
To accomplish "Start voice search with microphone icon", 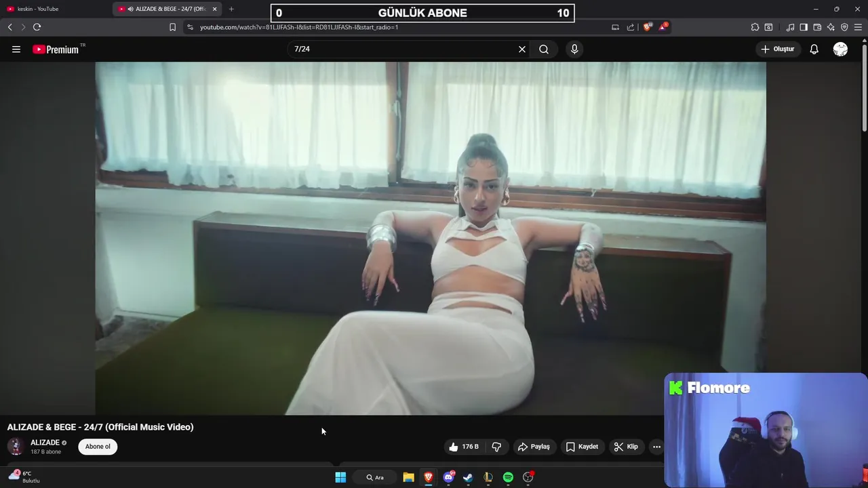I will click(574, 49).
